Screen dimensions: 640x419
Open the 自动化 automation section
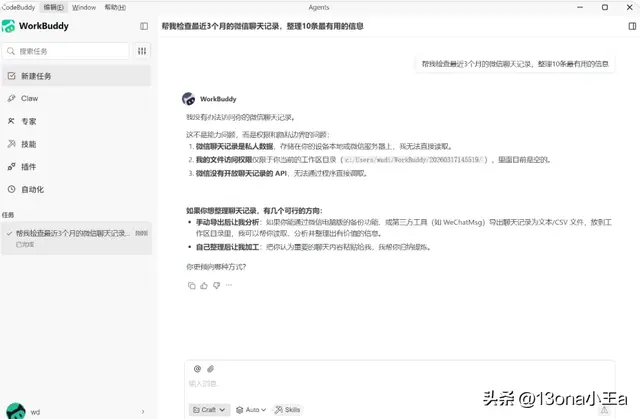[76, 189]
